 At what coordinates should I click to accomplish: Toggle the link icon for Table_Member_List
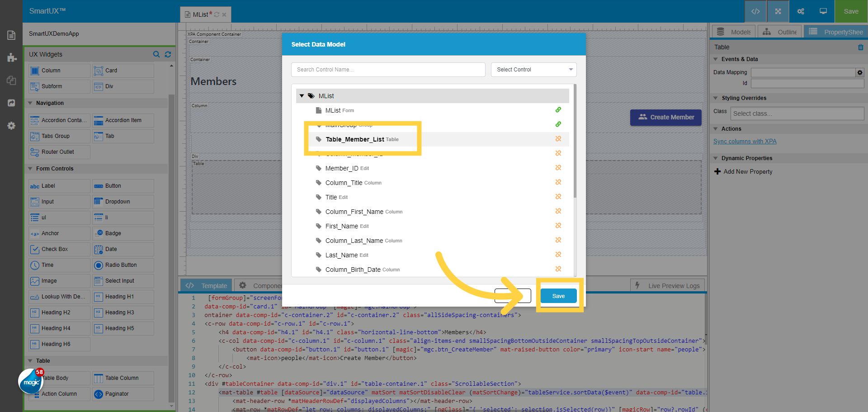tap(558, 139)
